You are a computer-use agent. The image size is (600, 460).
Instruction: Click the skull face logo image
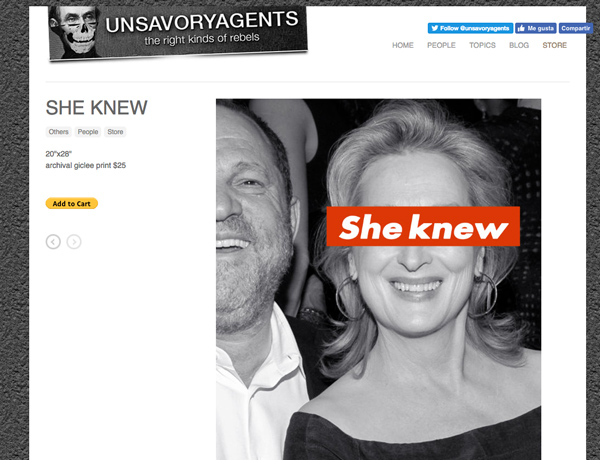tap(75, 32)
